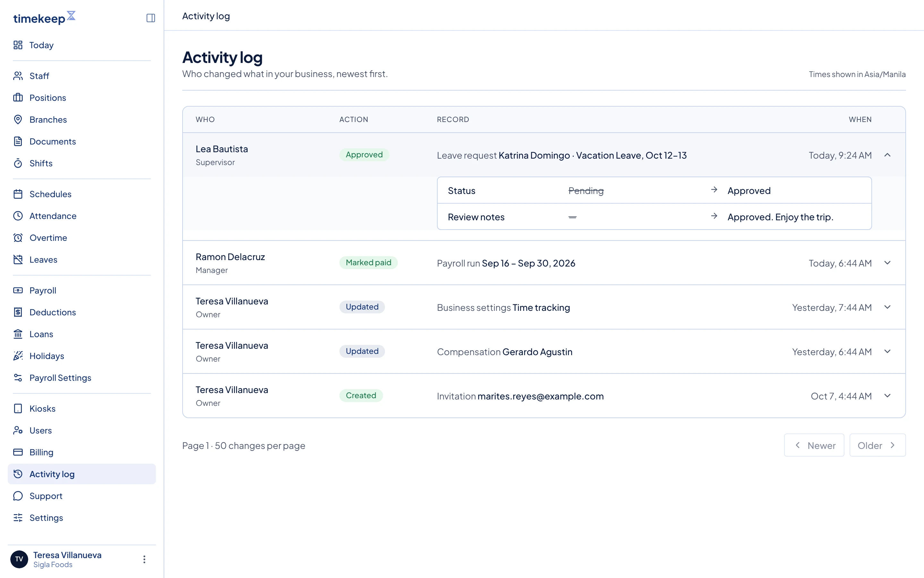This screenshot has width=924, height=578.
Task: Click the Documents file icon
Action: [18, 141]
